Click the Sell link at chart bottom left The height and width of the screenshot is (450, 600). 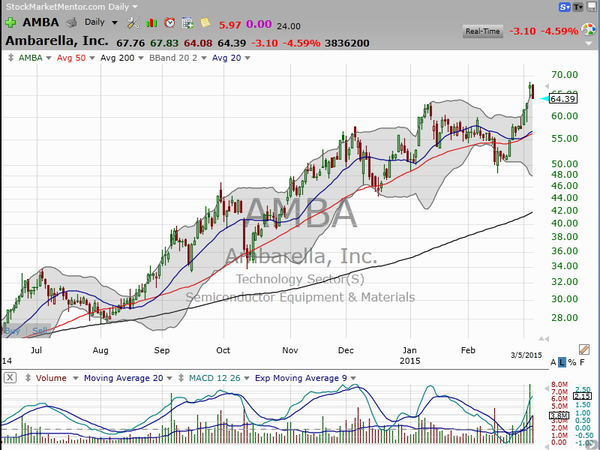point(40,331)
